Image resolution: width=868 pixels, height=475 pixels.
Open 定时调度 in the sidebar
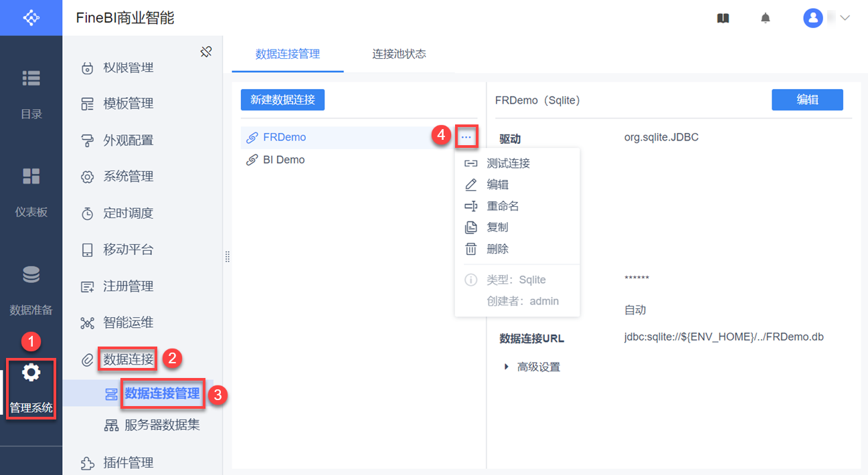[128, 213]
